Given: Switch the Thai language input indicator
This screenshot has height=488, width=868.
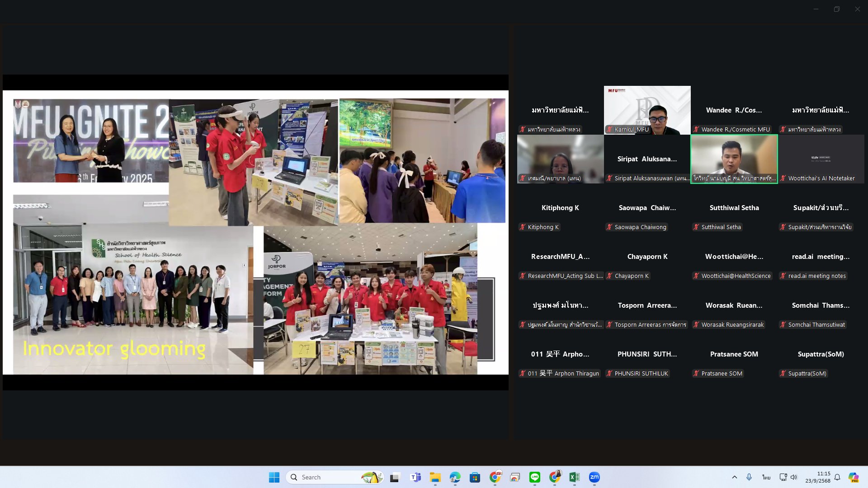Looking at the screenshot, I should [x=766, y=477].
